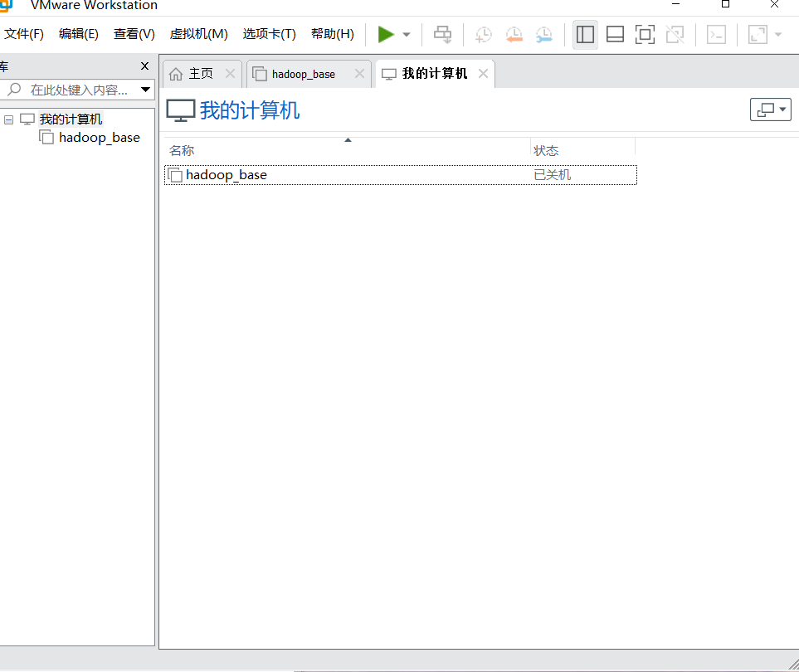Close the 主页 tab
The image size is (799, 672).
point(231,73)
